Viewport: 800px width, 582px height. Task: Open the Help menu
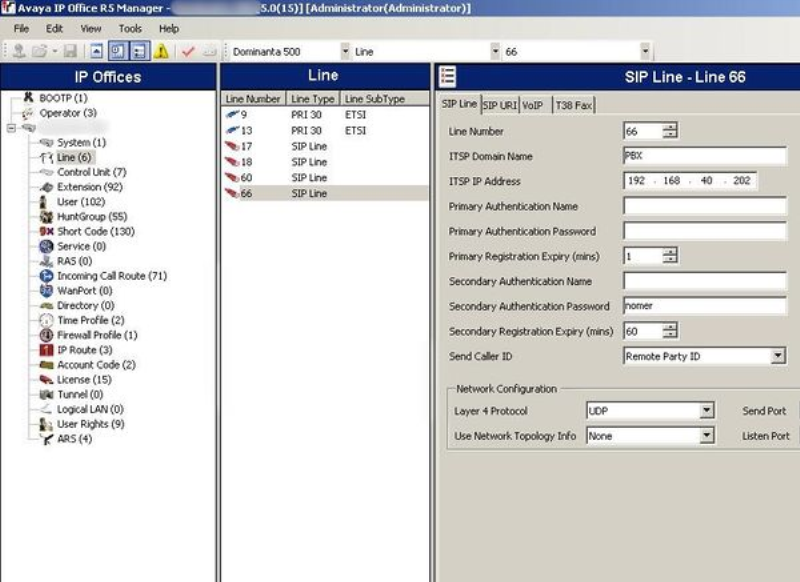click(168, 29)
